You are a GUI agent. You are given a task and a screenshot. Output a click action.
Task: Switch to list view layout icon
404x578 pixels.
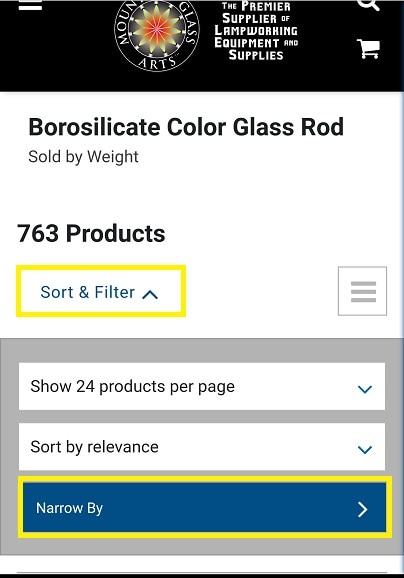363,291
